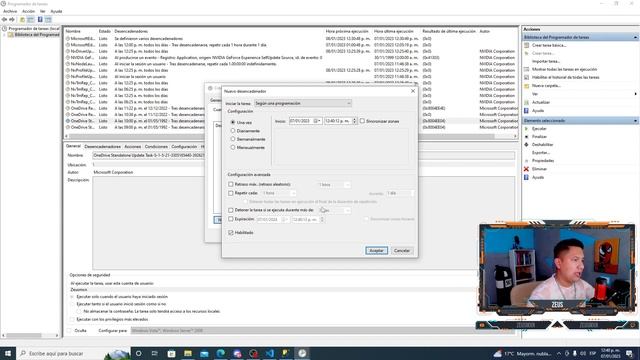Open the Acción menu

pos(28,11)
